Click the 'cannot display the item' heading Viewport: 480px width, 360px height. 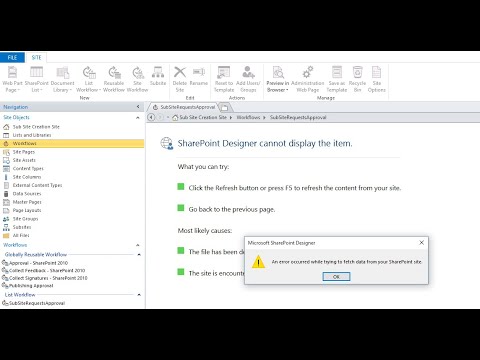coord(265,143)
